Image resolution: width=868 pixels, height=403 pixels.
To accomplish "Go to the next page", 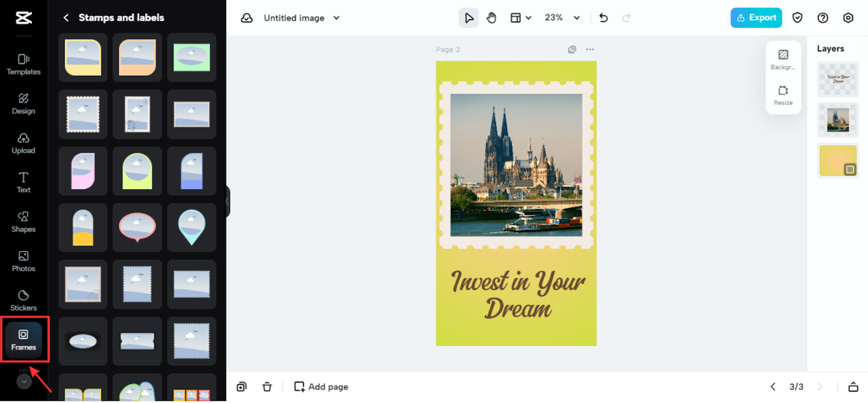I will click(x=820, y=387).
